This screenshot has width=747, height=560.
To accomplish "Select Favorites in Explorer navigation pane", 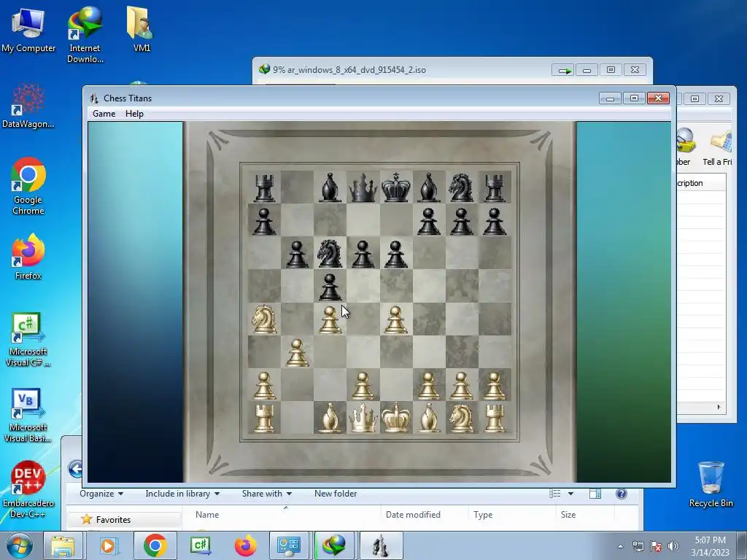I will pos(113,519).
